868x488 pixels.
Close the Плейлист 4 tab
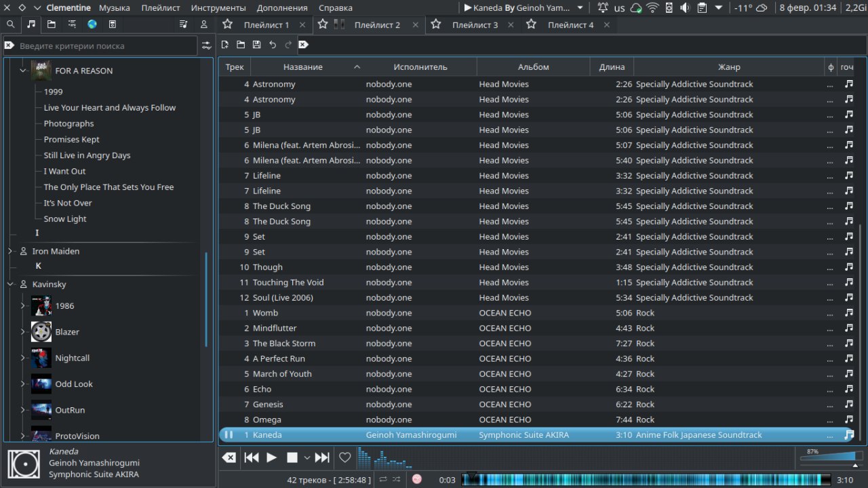click(606, 25)
